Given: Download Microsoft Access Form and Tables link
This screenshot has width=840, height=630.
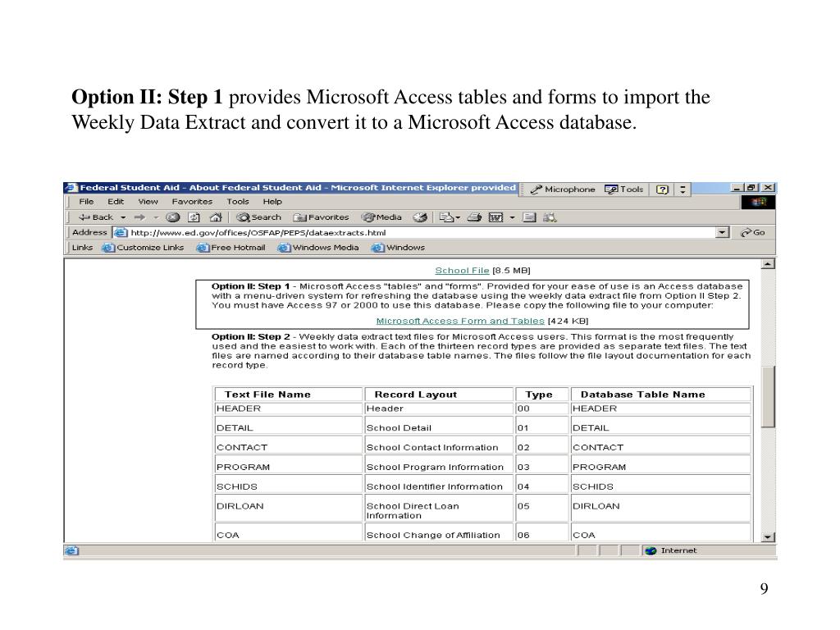Looking at the screenshot, I should 460,321.
